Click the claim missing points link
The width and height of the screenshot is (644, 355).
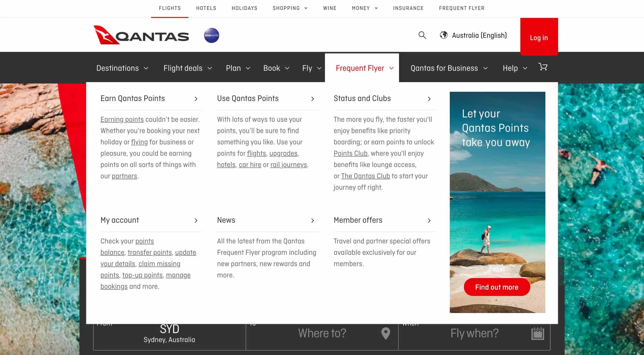pyautogui.click(x=159, y=264)
